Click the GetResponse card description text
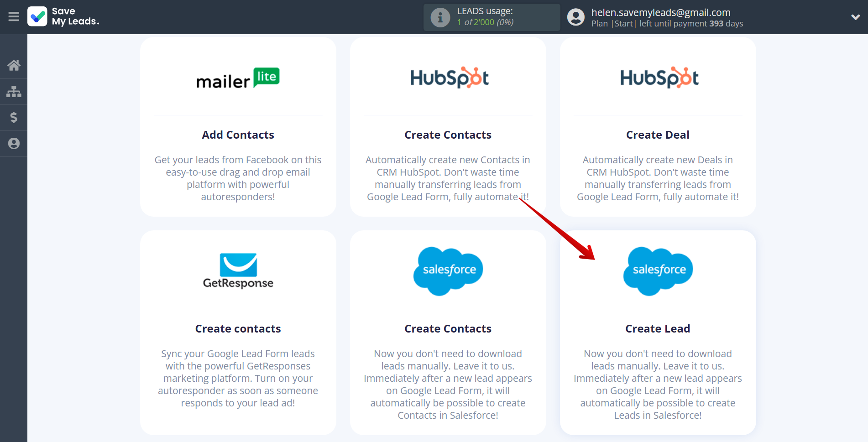This screenshot has width=868, height=442. click(x=238, y=379)
